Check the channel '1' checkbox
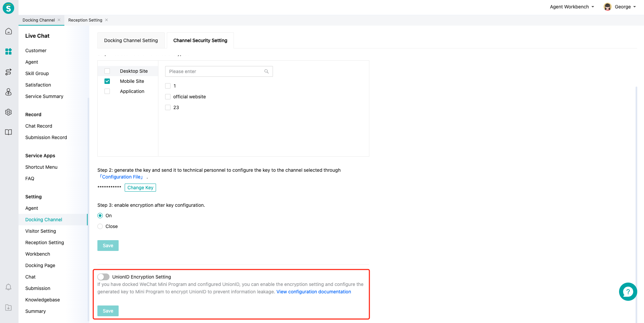The image size is (644, 323). click(x=168, y=86)
